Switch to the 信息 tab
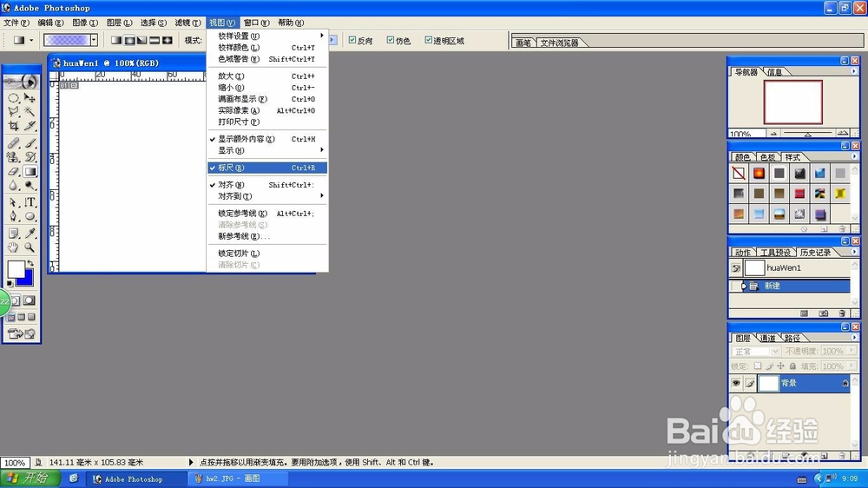This screenshot has width=868, height=488. [774, 72]
